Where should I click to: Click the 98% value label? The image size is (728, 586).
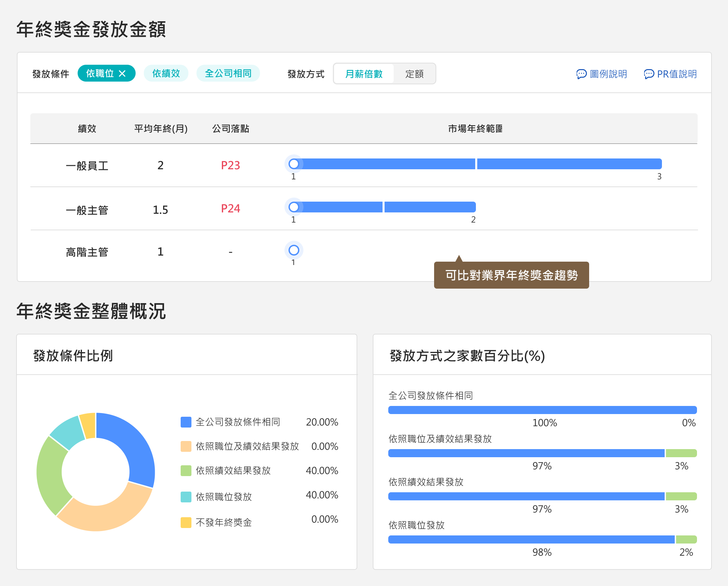tap(542, 552)
